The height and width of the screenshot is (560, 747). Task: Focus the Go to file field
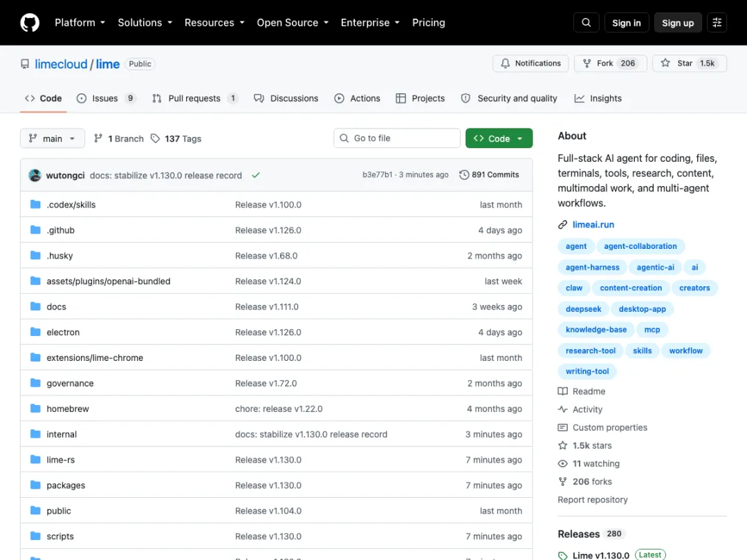(x=397, y=138)
